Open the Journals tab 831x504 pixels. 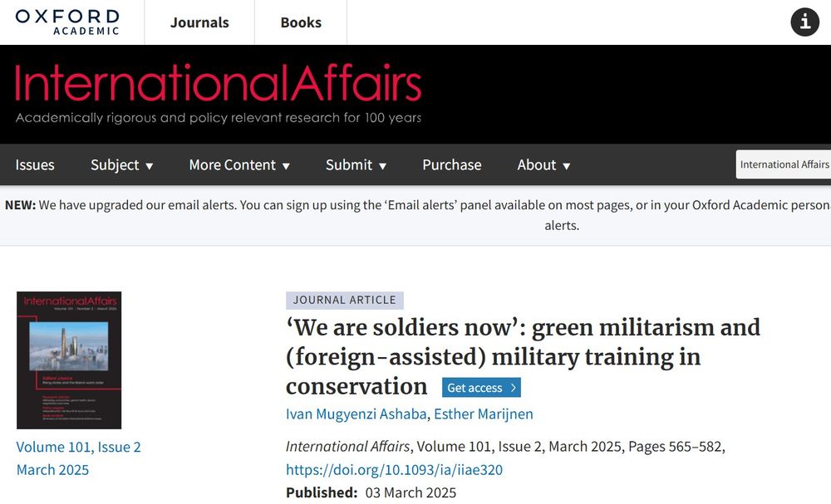coord(199,22)
